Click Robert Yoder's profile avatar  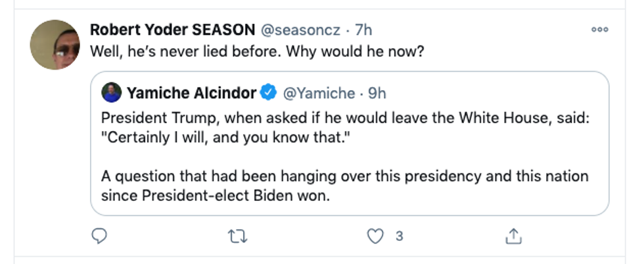tap(55, 45)
